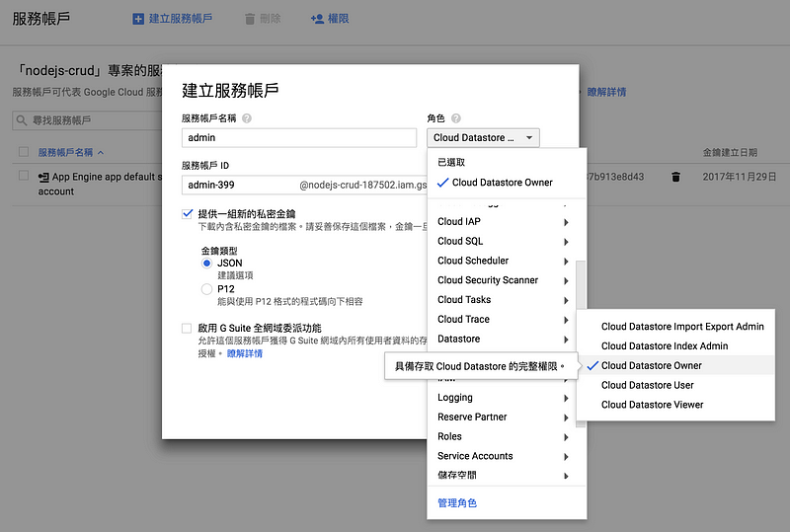Expand the Roles submenu arrow
The width and height of the screenshot is (790, 532).
click(x=566, y=437)
